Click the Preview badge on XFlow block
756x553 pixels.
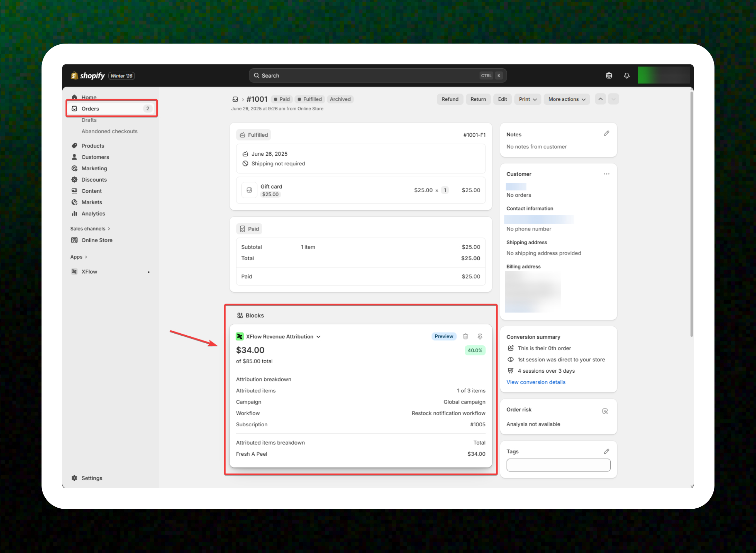pyautogui.click(x=444, y=336)
